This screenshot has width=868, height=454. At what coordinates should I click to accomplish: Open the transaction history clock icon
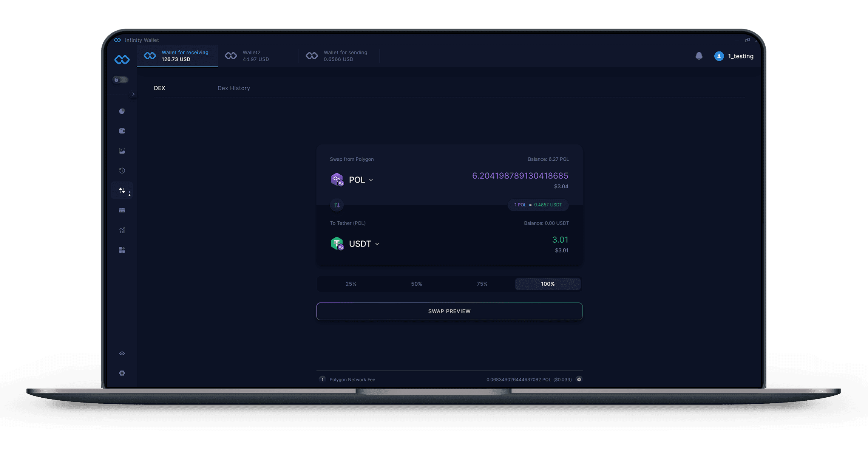click(122, 170)
